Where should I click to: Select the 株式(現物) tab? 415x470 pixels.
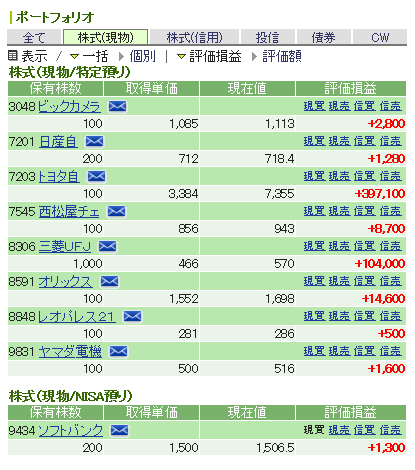point(105,37)
